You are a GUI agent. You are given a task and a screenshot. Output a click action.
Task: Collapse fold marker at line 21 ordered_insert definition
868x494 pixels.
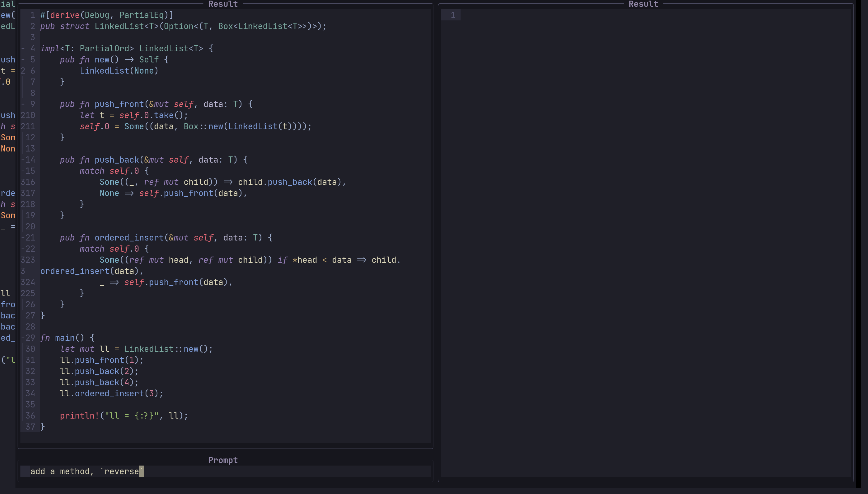coord(23,238)
